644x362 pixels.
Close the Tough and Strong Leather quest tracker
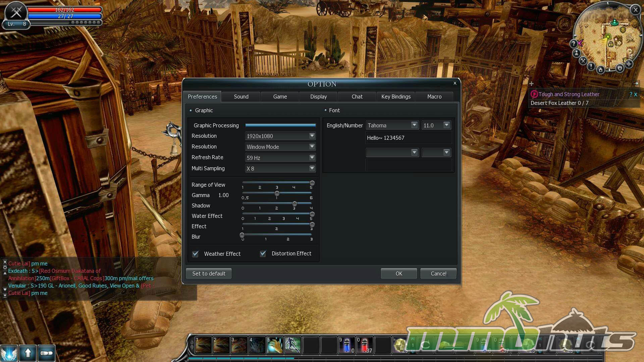tap(636, 95)
